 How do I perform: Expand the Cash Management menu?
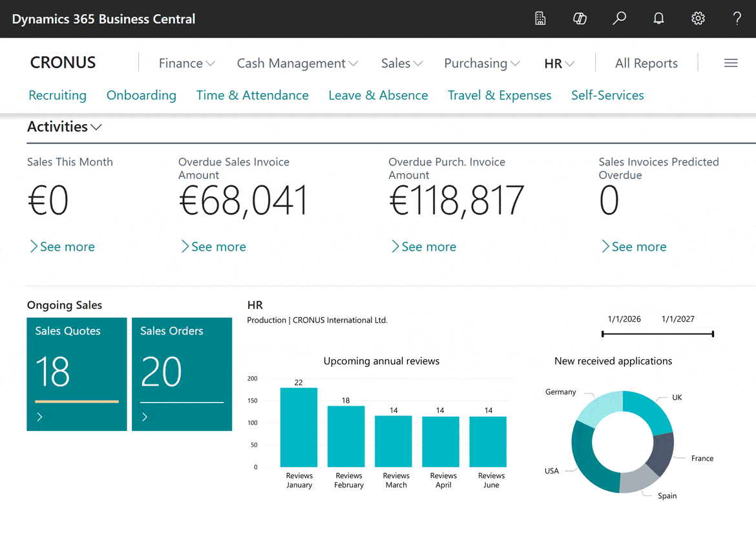point(297,63)
